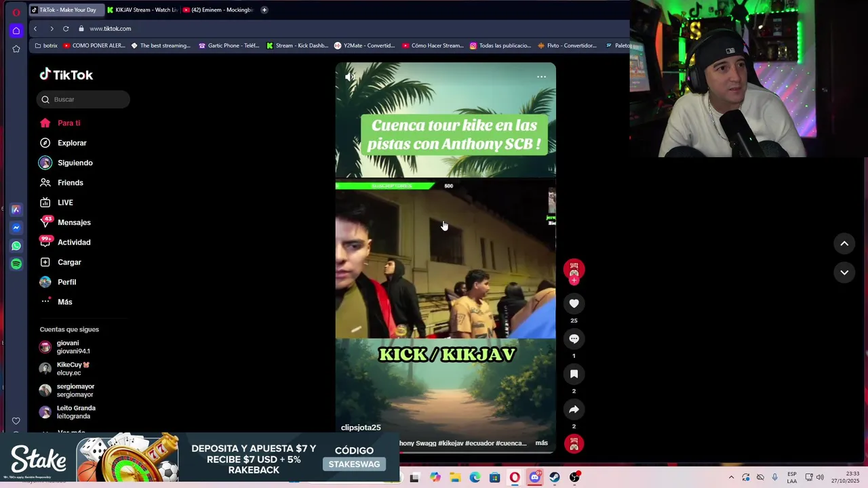The width and height of the screenshot is (868, 488).
Task: Open the botrix bookmark folder
Action: 46,45
